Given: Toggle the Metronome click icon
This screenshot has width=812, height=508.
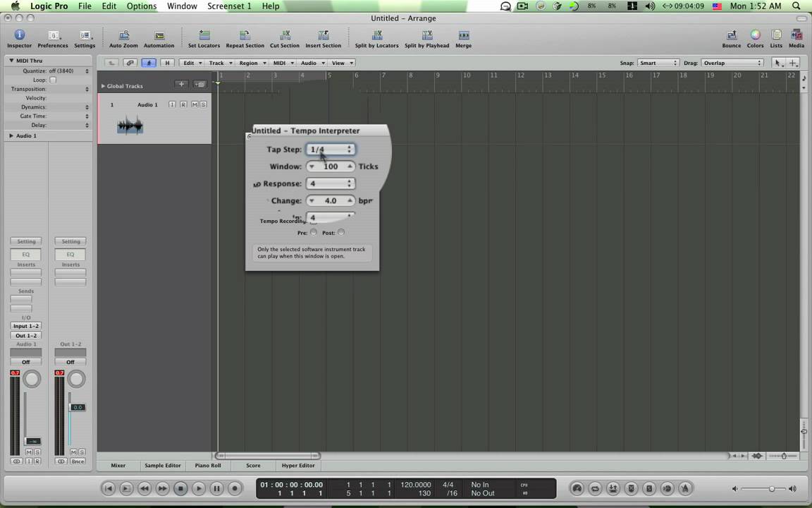Looking at the screenshot, I should [685, 488].
